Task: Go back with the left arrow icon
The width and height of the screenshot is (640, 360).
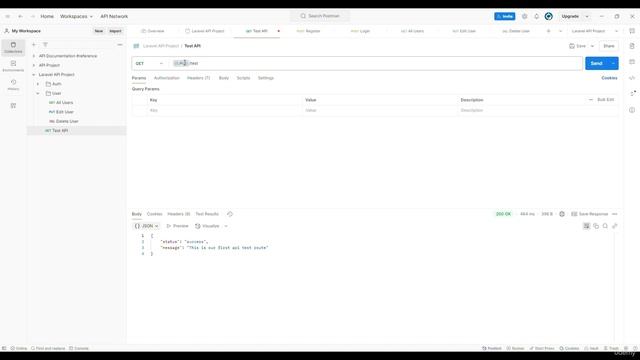Action: click(20, 16)
